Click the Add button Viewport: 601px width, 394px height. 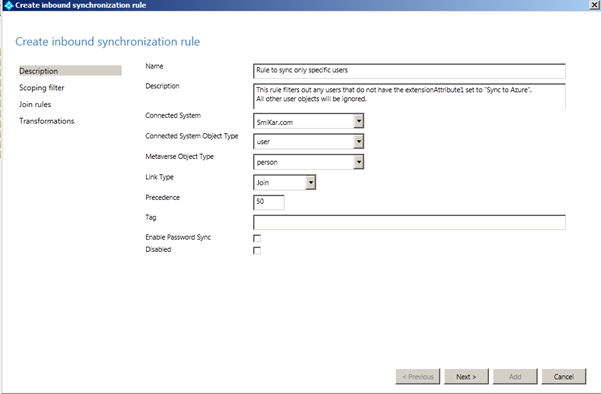click(515, 376)
